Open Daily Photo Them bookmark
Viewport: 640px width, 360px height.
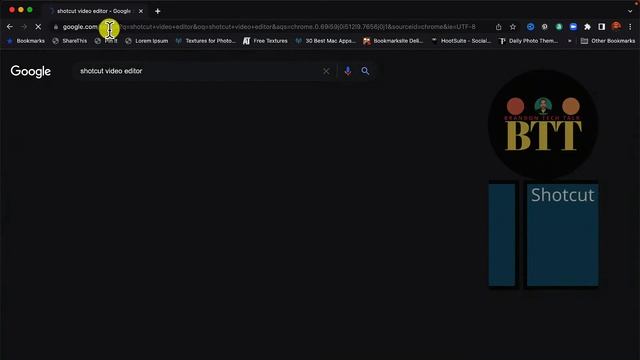[x=529, y=41]
